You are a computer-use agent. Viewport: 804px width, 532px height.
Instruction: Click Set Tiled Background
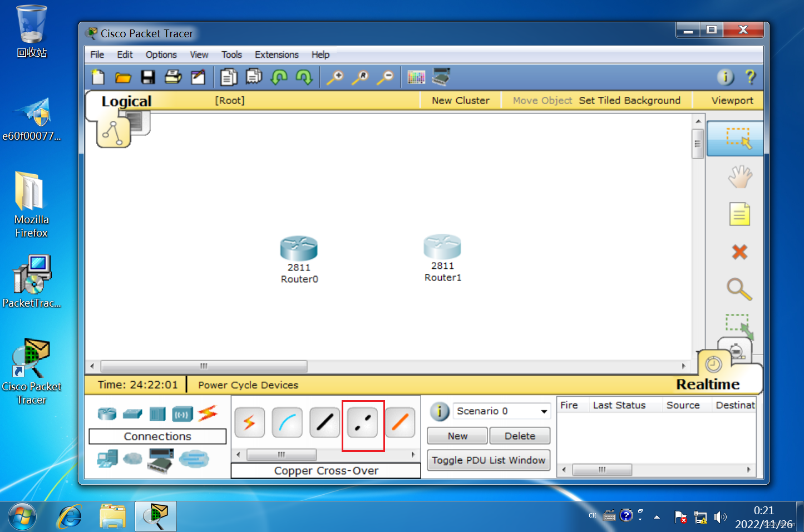point(629,101)
